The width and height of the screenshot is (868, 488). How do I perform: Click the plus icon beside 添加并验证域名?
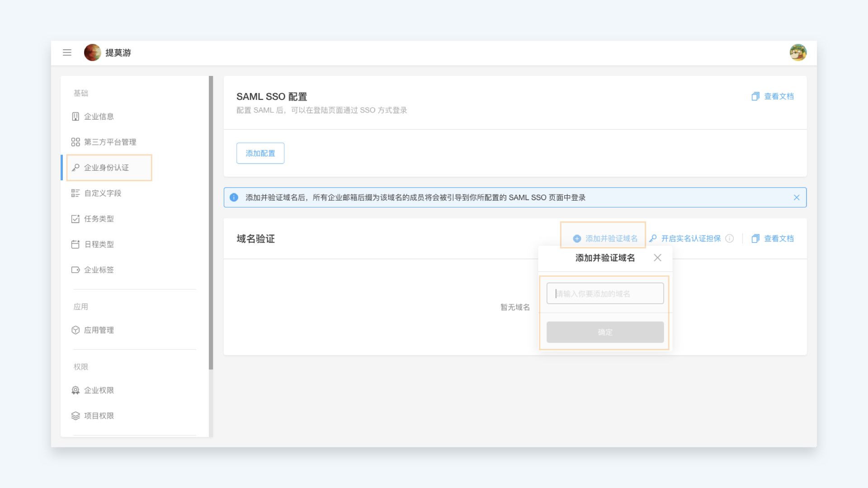click(x=577, y=239)
